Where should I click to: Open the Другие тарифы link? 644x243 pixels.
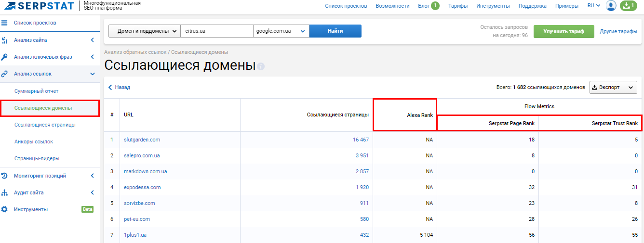618,31
